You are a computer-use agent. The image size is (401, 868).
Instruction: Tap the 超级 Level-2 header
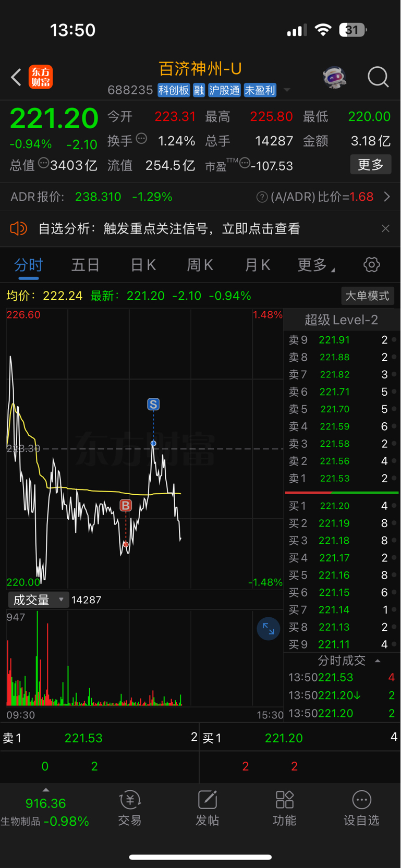[x=341, y=320]
